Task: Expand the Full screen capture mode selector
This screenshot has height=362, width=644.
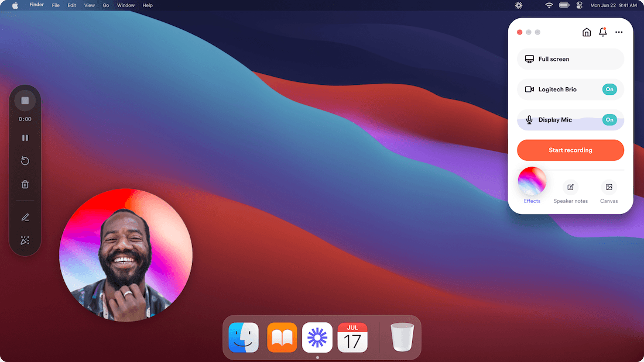Action: tap(570, 59)
